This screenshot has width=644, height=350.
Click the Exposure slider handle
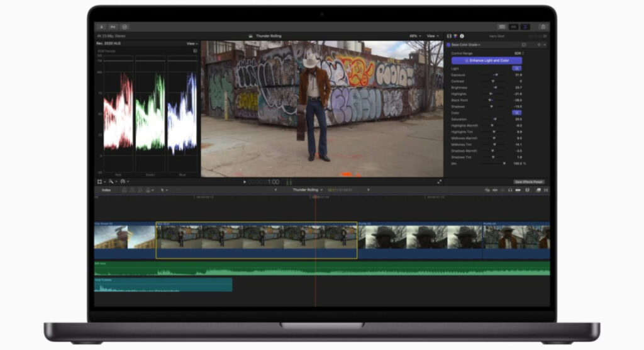(x=496, y=75)
